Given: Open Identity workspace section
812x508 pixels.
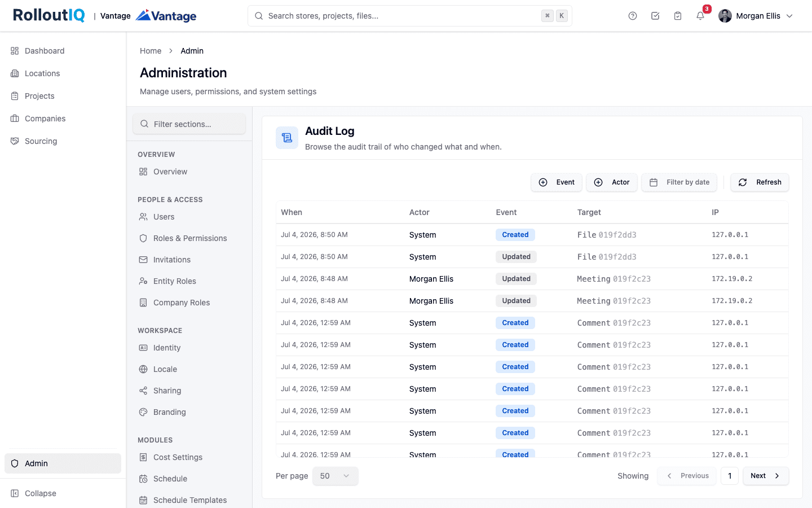Looking at the screenshot, I should tap(189, 348).
